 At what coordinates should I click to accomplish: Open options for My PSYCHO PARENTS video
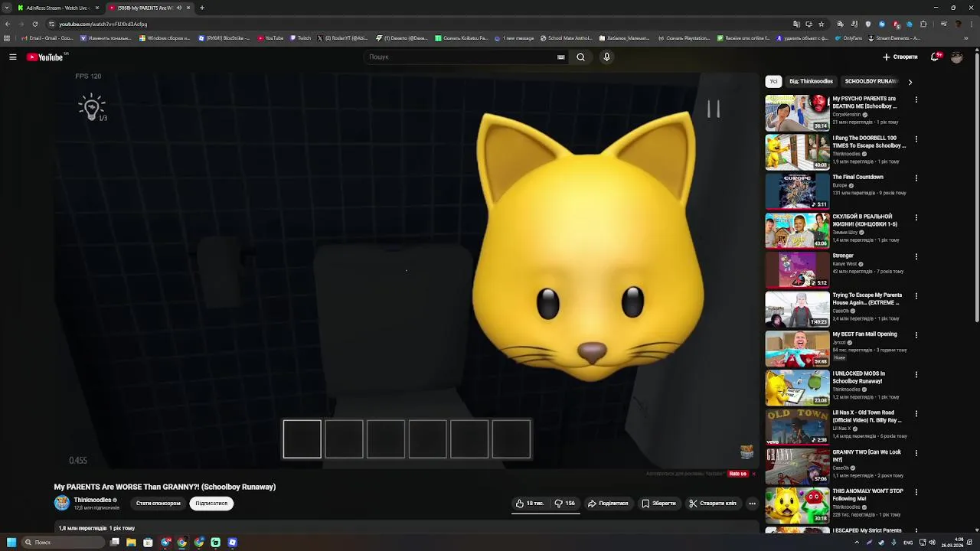(x=916, y=99)
